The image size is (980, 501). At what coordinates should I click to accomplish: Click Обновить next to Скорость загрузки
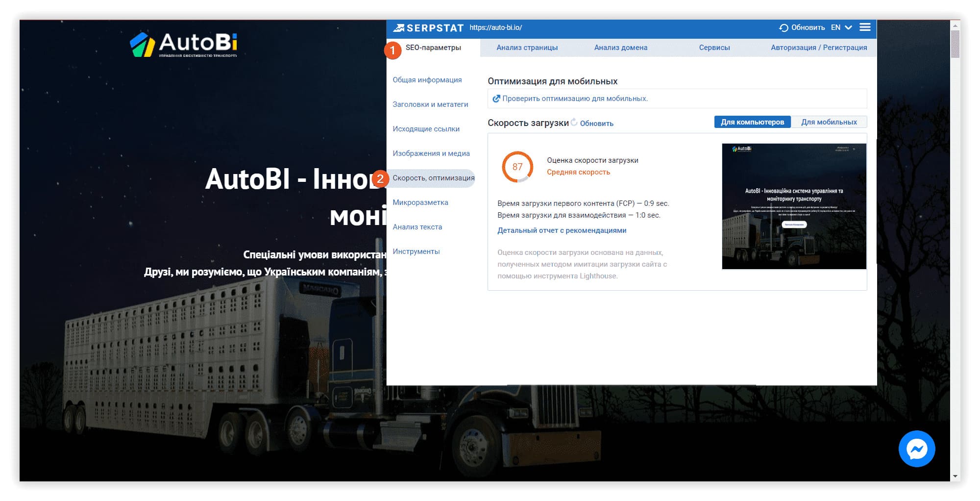[596, 124]
